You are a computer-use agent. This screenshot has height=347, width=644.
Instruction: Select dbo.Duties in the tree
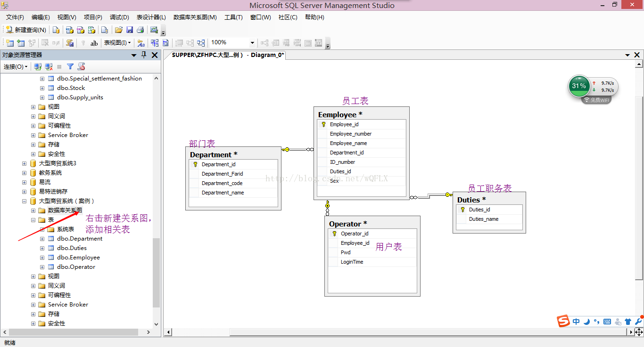[72, 248]
